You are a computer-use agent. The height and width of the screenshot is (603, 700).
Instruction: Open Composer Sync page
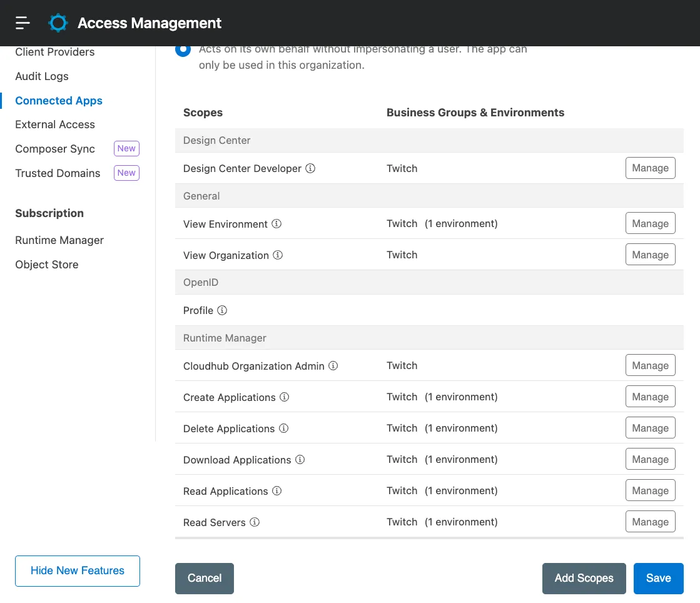(x=55, y=149)
